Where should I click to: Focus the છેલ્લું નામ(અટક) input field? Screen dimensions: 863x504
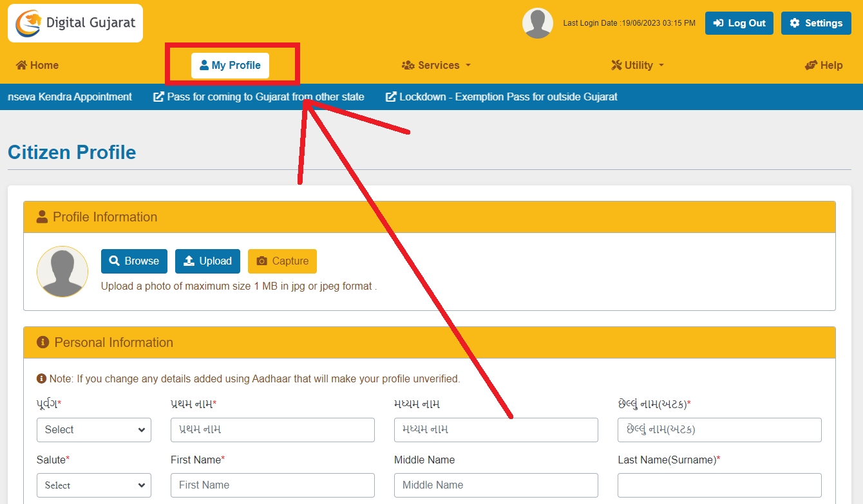[x=719, y=429]
